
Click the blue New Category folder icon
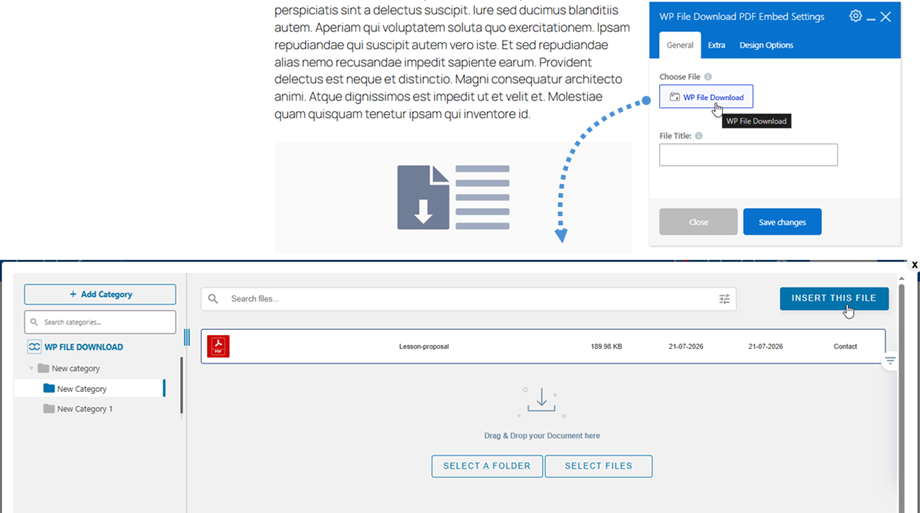pos(49,388)
